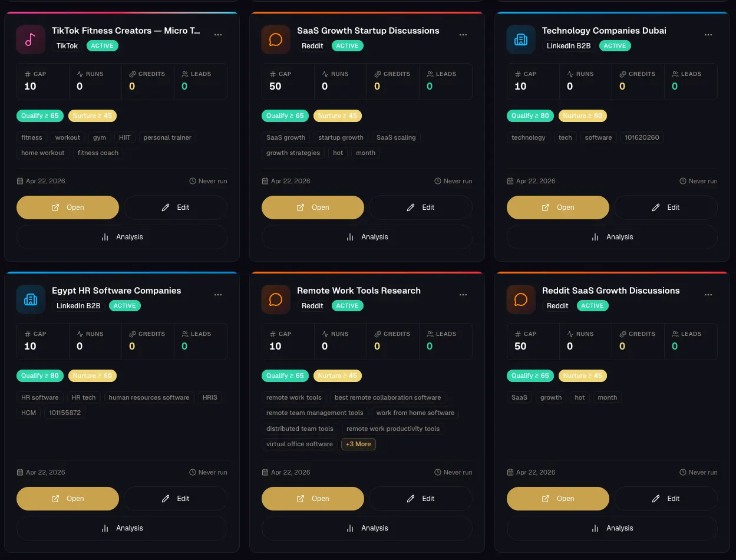View Analysis for Reddit SaaS Growth Discussions
The image size is (736, 560).
click(x=612, y=528)
